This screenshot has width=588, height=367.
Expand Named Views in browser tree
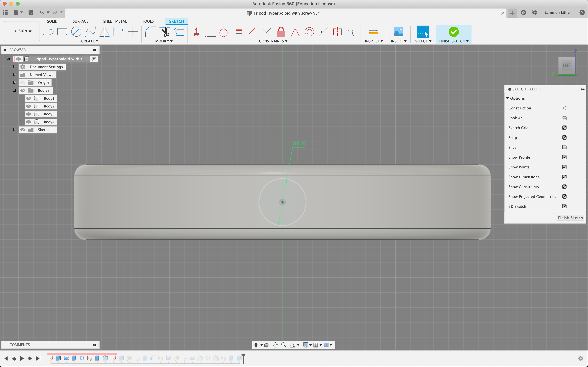tap(14, 74)
